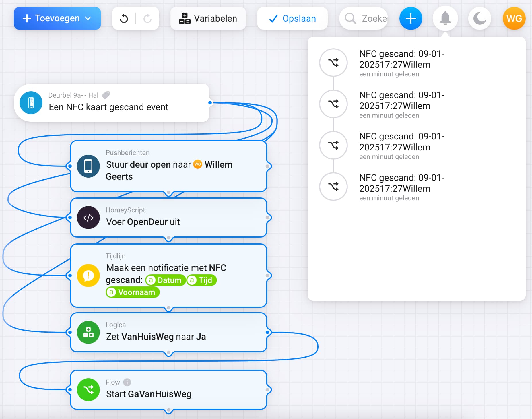Viewport: 532px width, 419px height.
Task: Click the left input connector of Start GaVanHuisWeg card
Action: [x=70, y=390]
